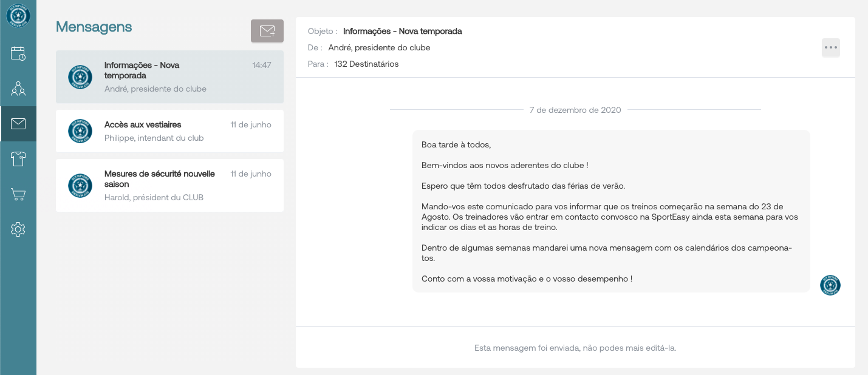Image resolution: width=868 pixels, height=375 pixels.
Task: Open the calendar section in sidebar
Action: pyautogui.click(x=18, y=53)
